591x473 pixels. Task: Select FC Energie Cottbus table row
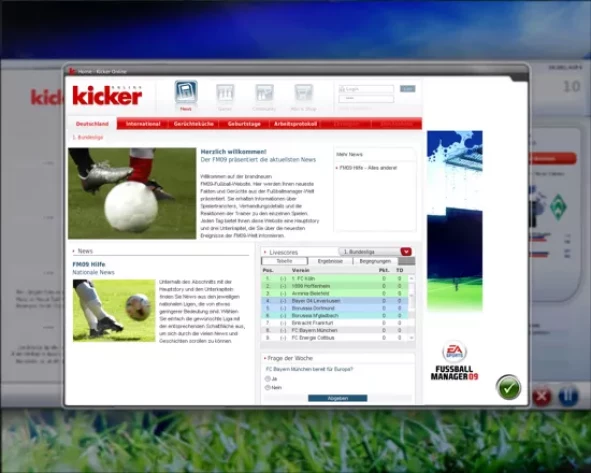(x=335, y=338)
